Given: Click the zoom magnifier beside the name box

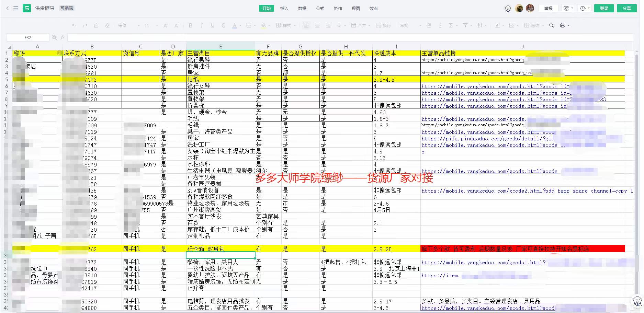Looking at the screenshot, I should (x=54, y=37).
